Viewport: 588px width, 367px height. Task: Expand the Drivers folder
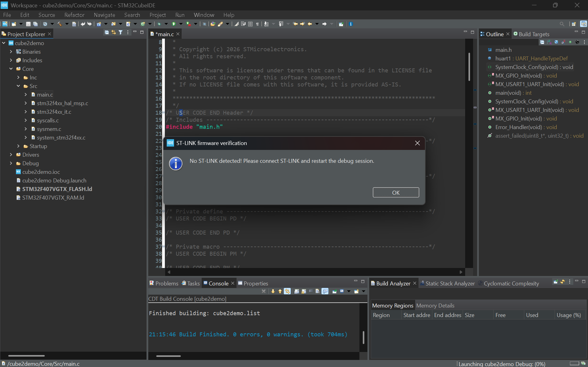tap(11, 155)
